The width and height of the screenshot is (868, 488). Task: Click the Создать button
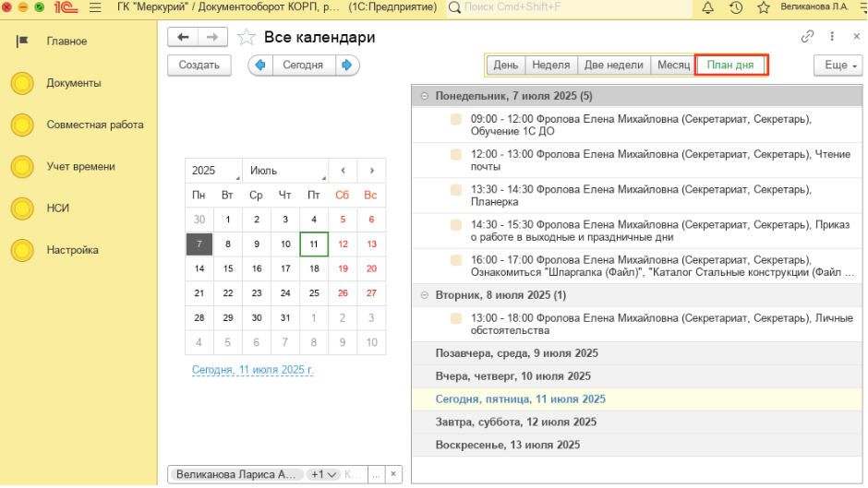[x=199, y=65]
